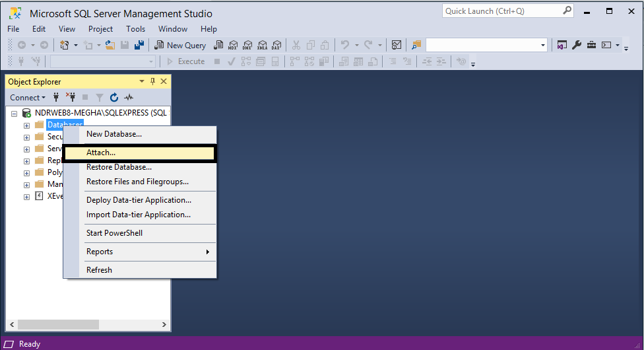This screenshot has height=350, width=644.
Task: Open Database Engine Query icon after New Query
Action: pyautogui.click(x=218, y=46)
